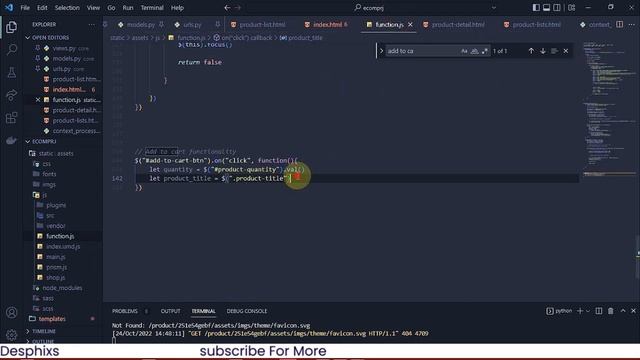Screen dimensions: 640x360
Task: Open terminal launch profile dropdown
Action: click(588, 311)
